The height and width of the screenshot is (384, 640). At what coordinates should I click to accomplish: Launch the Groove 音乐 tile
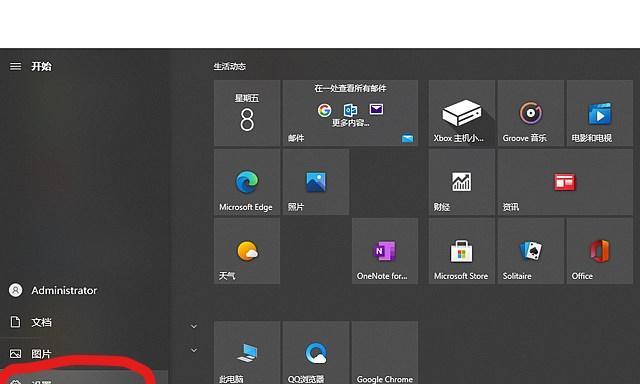pyautogui.click(x=531, y=113)
